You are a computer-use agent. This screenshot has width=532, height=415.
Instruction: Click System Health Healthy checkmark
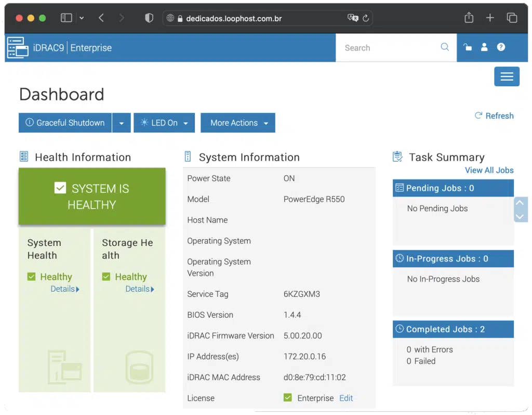(x=31, y=277)
